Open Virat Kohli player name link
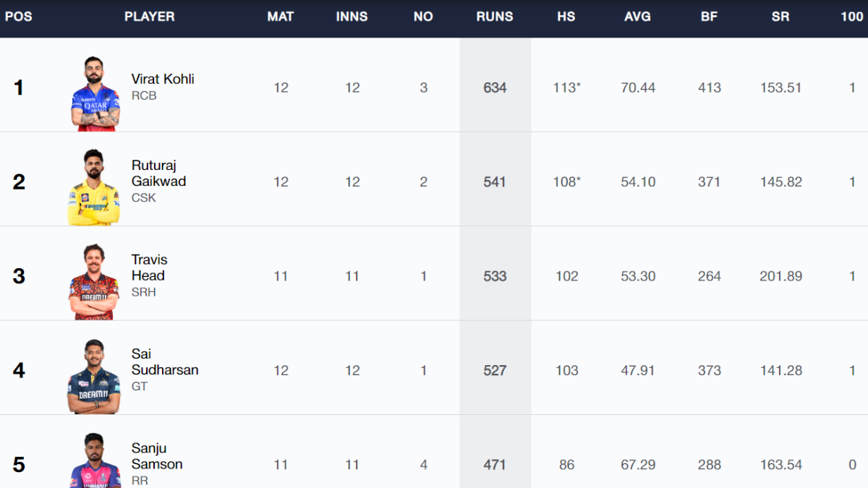Image resolution: width=868 pixels, height=488 pixels. point(163,79)
